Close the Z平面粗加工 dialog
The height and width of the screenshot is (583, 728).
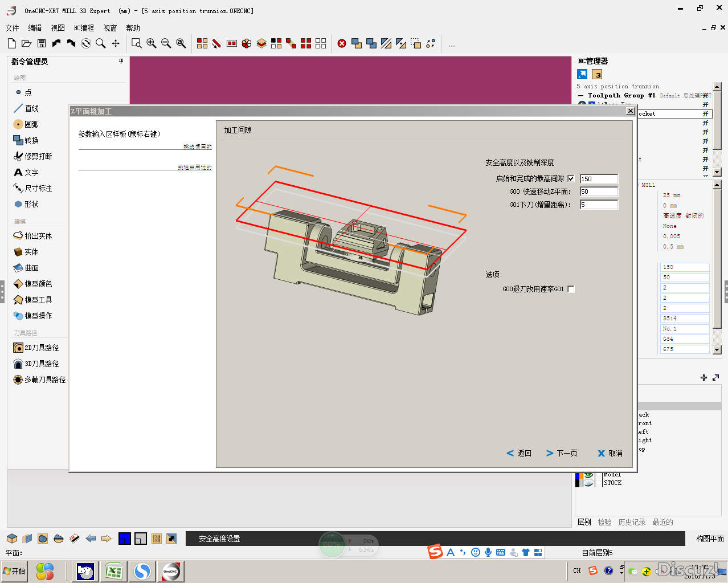pyautogui.click(x=631, y=111)
